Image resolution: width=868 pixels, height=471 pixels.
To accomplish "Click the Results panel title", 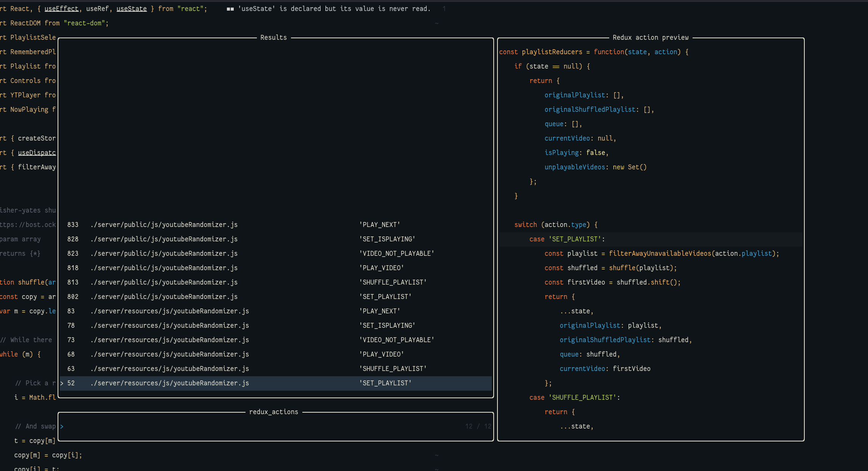I will point(273,38).
